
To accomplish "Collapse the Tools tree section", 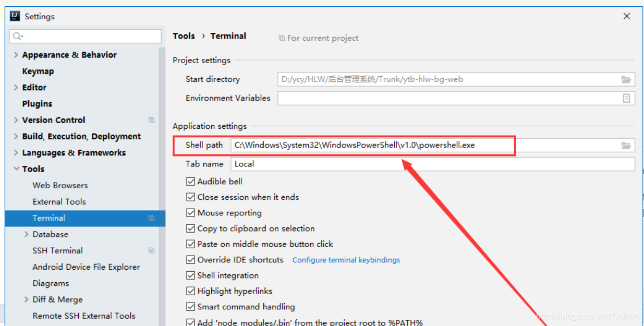I will tap(16, 169).
